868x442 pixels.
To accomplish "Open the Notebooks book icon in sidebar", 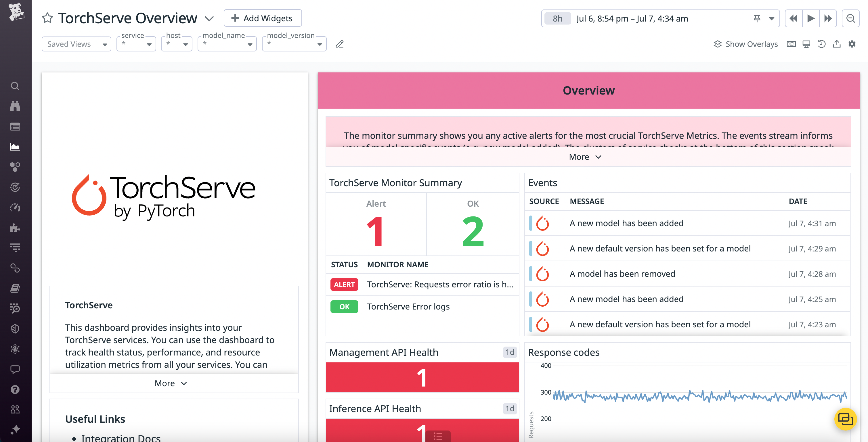I will coord(15,288).
